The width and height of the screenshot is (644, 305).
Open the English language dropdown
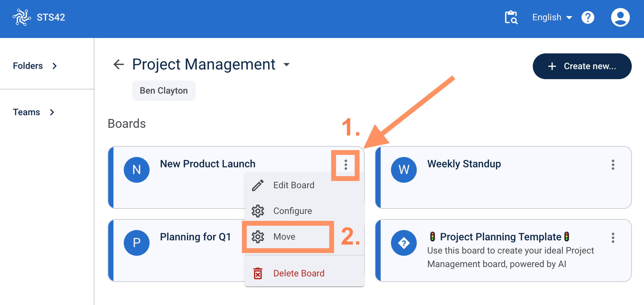(552, 17)
